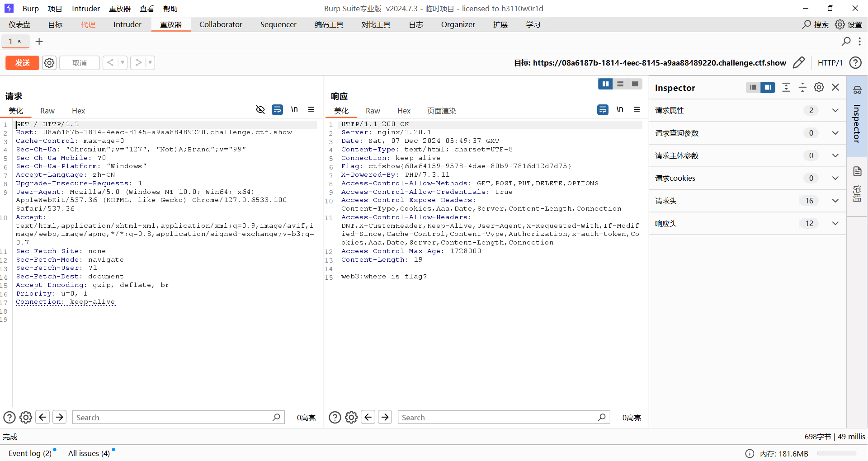Click the orange 发送 send button
This screenshot has width=868, height=461.
tap(22, 63)
